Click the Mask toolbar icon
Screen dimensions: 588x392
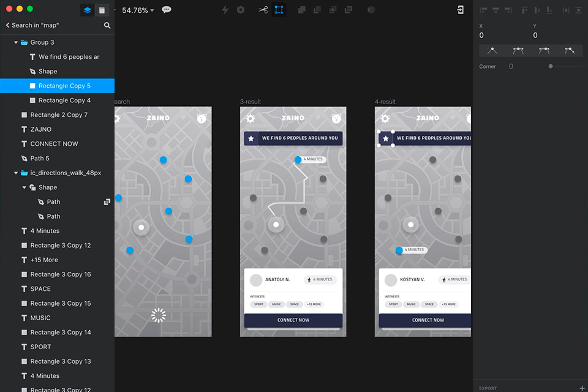(x=371, y=10)
